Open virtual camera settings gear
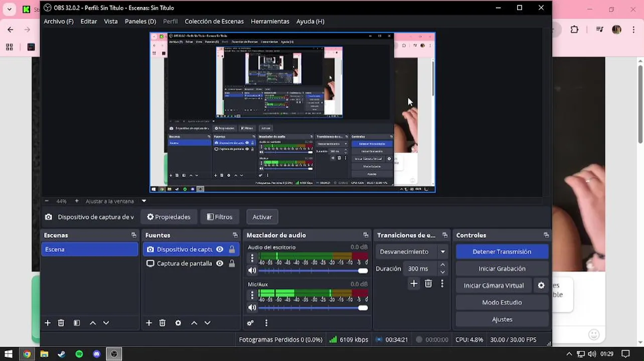644x361 pixels. pos(541,285)
